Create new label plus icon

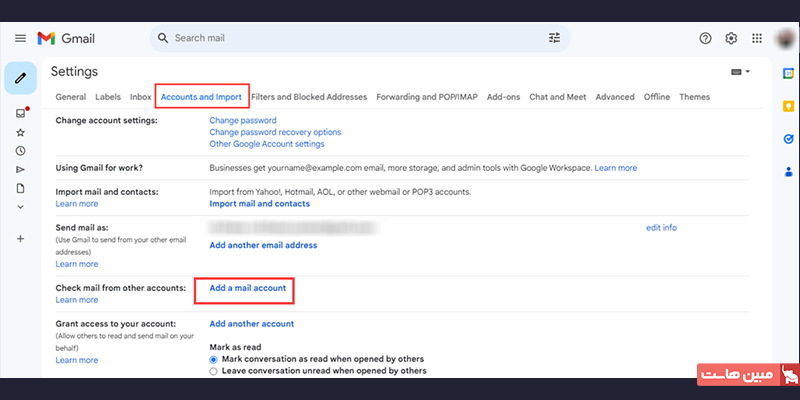20,238
